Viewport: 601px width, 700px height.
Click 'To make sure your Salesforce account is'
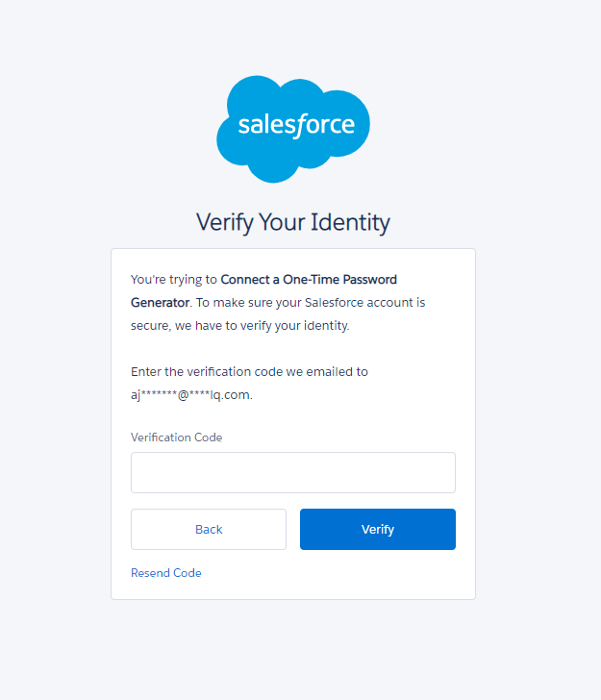(x=311, y=302)
